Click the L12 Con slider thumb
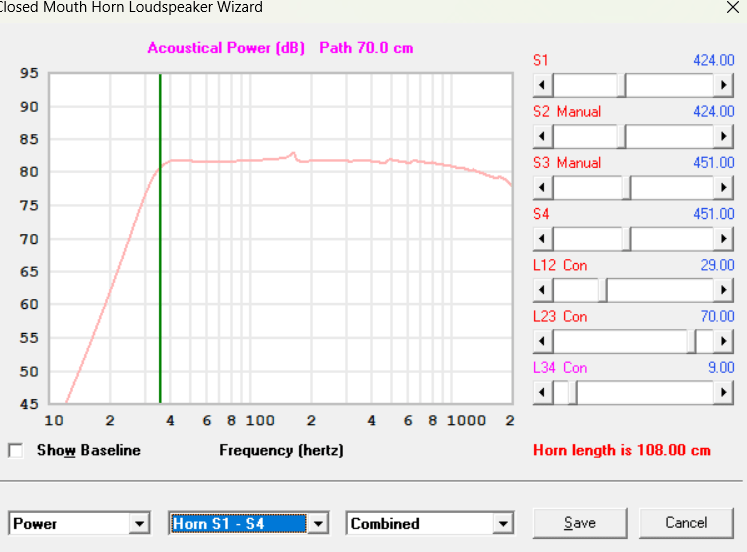The image size is (747, 552). click(x=603, y=290)
